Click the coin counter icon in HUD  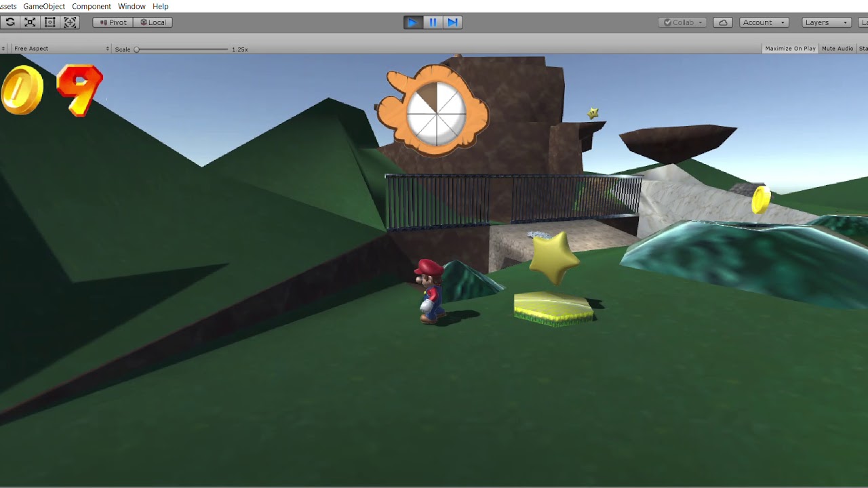22,90
